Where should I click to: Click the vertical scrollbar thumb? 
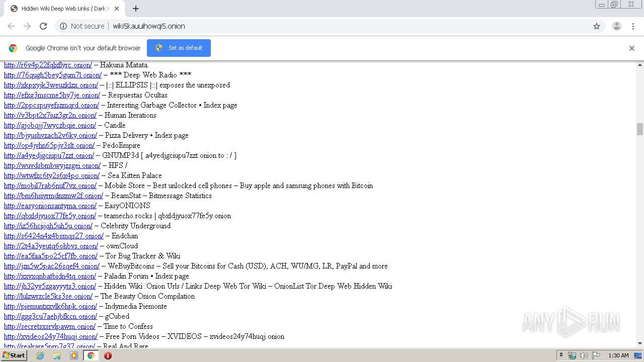click(640, 129)
